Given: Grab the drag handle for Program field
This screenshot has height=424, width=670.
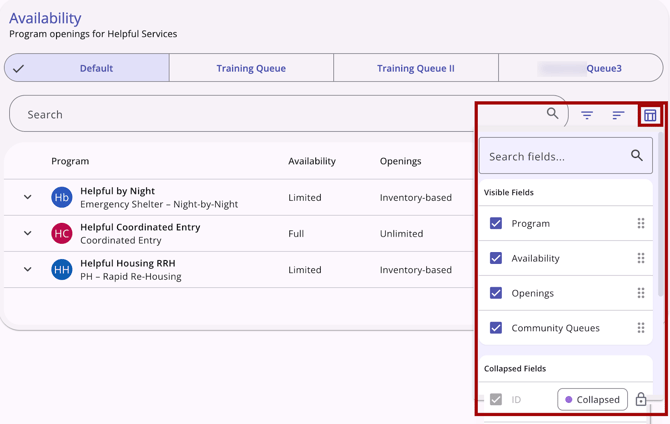Looking at the screenshot, I should (641, 224).
